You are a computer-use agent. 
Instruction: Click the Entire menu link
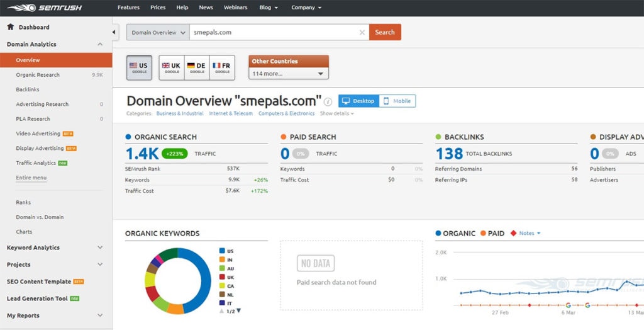[31, 178]
